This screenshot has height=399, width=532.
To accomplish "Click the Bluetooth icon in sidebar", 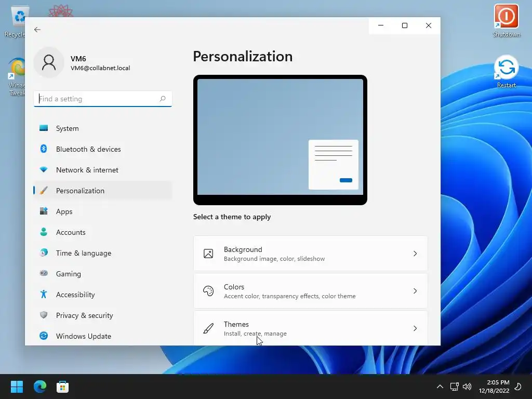I will (x=44, y=149).
